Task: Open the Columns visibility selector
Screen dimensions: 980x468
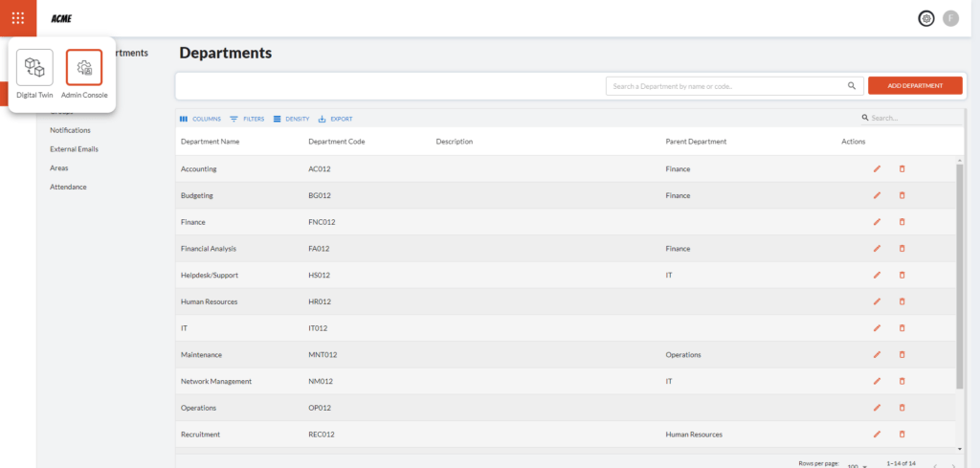Action: tap(200, 119)
